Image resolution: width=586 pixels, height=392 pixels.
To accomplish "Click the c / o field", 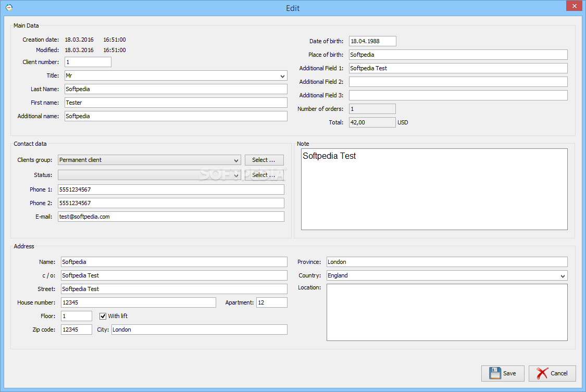I will pos(174,275).
